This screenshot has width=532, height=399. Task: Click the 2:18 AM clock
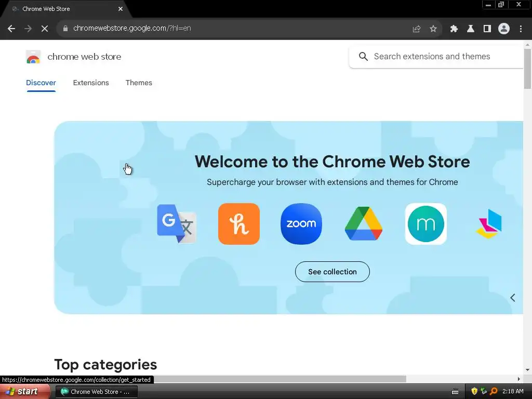513,391
